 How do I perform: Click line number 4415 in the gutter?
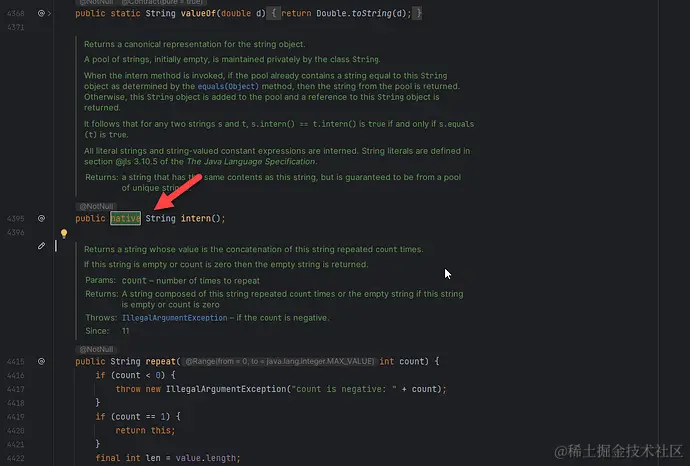[16, 362]
